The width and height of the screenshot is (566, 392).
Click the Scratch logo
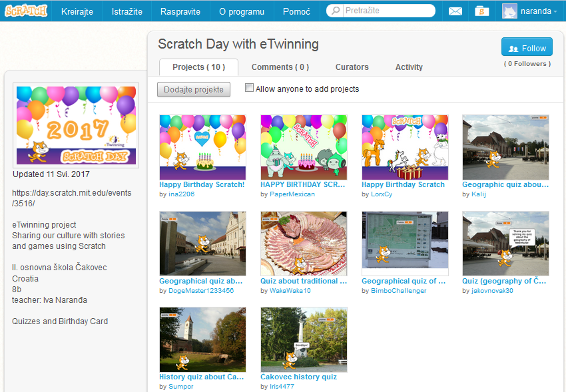click(25, 11)
